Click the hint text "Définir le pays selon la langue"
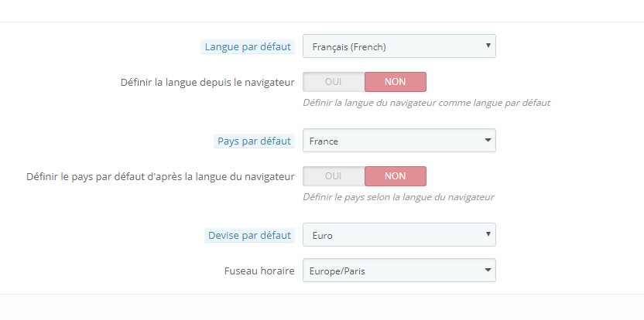Screen dimensions: 644x320 399,196
